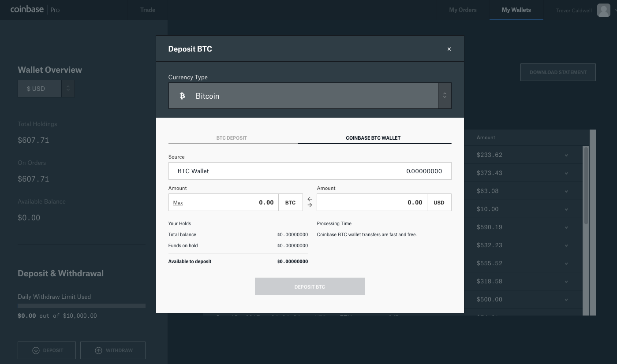
Task: Click the Available to deposit value
Action: tap(292, 261)
